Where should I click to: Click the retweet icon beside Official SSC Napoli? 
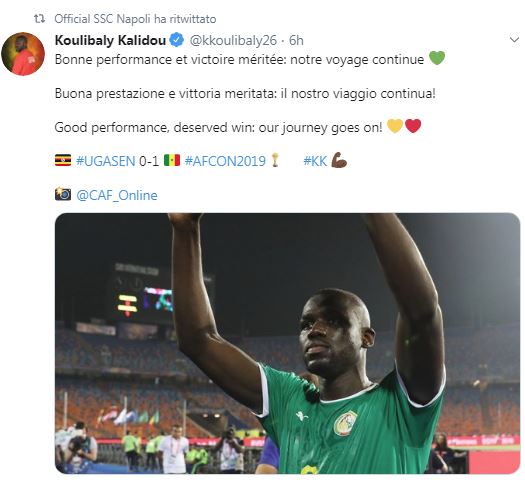[40, 19]
